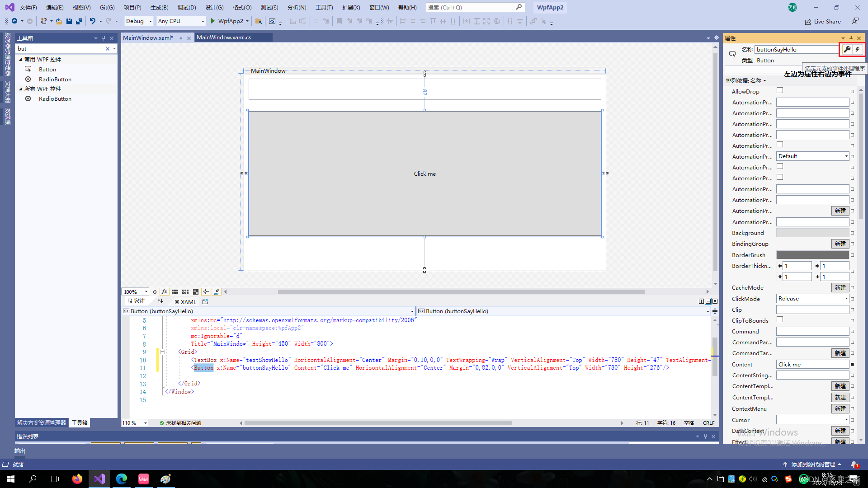
Task: Open the ClickMode Release dropdown
Action: click(x=812, y=299)
